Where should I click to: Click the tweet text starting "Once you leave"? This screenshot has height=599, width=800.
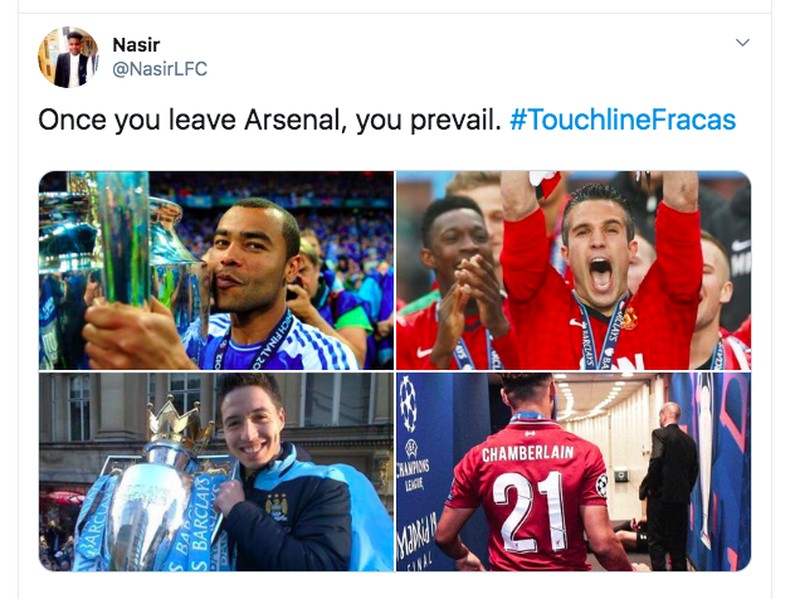(x=268, y=120)
